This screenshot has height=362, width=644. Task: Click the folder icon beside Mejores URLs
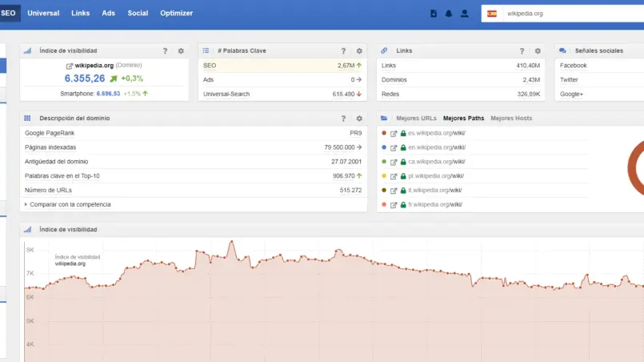(384, 118)
